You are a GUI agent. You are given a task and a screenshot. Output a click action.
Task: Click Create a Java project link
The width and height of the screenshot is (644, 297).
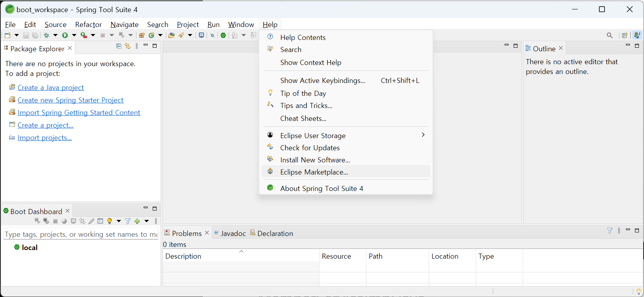(x=51, y=88)
